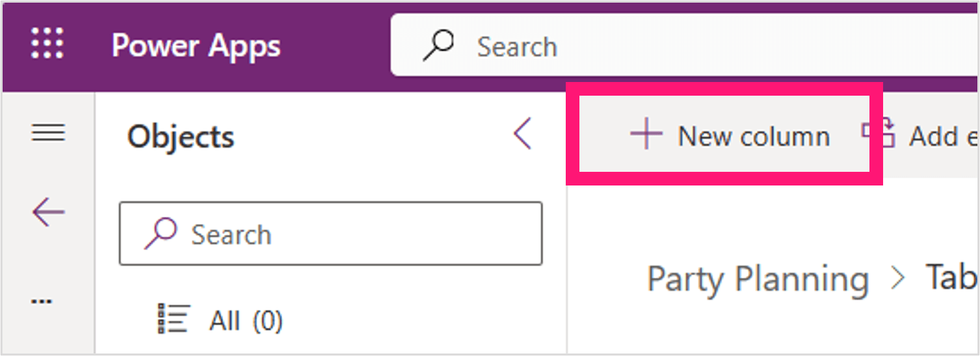The height and width of the screenshot is (356, 980).
Task: Go back using the purple arrow
Action: [x=48, y=213]
